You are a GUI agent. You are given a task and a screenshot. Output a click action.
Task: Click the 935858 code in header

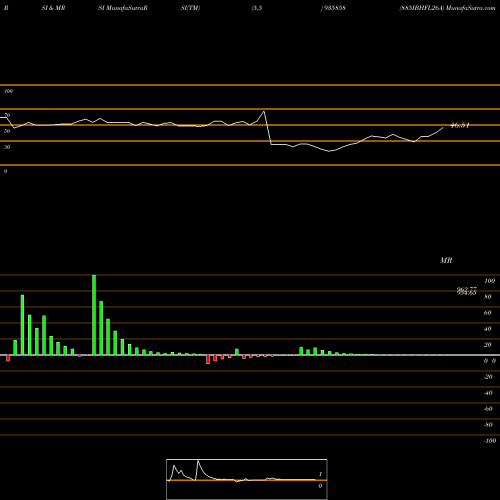[x=335, y=8]
